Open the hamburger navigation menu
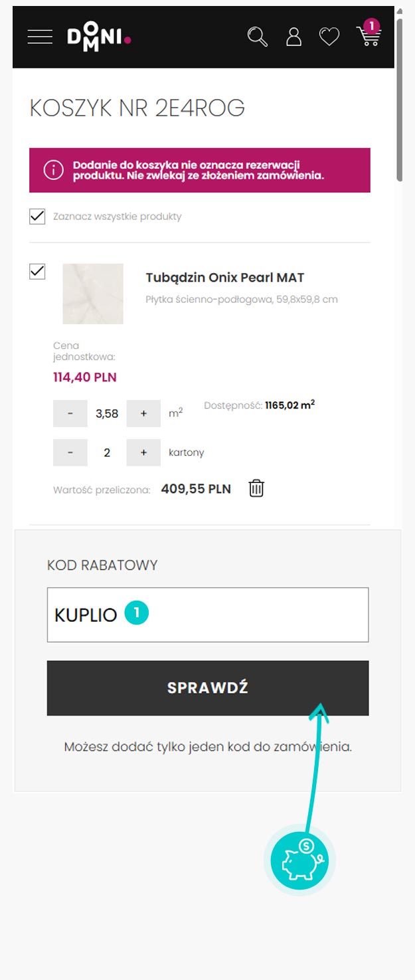 pos(40,37)
